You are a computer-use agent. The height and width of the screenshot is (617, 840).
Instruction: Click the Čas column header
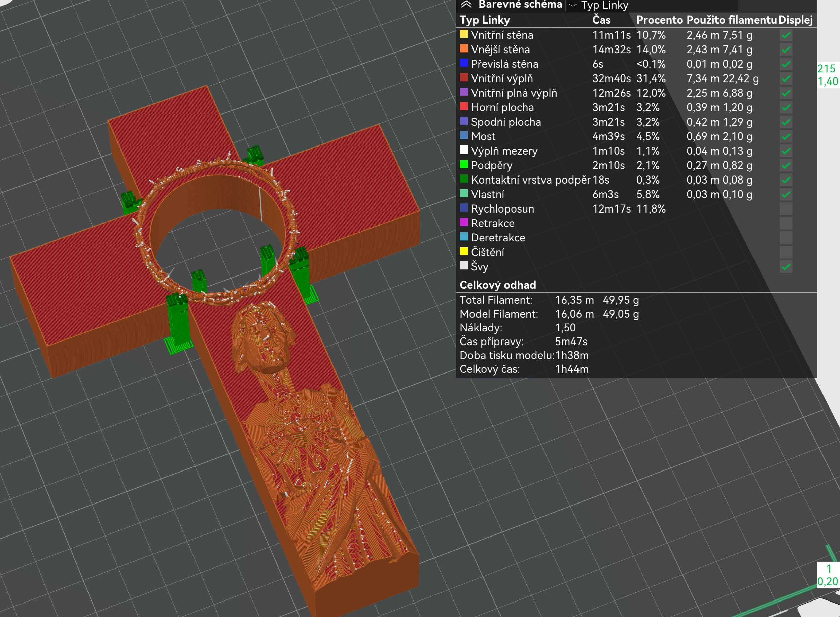[601, 20]
